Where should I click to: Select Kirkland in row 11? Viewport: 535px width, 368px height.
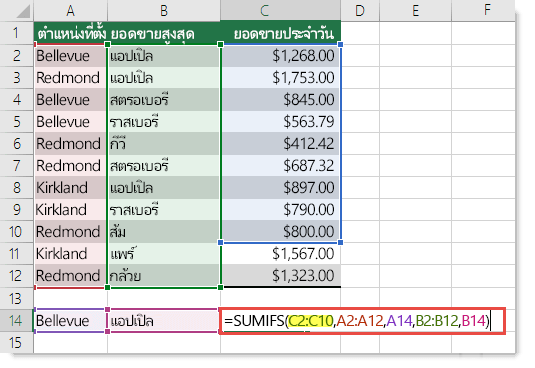pos(71,254)
